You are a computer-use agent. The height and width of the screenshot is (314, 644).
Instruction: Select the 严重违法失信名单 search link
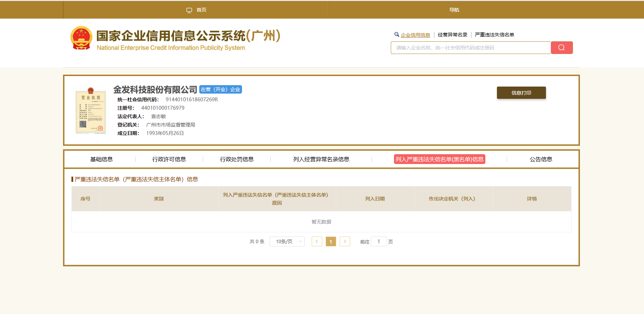(494, 35)
